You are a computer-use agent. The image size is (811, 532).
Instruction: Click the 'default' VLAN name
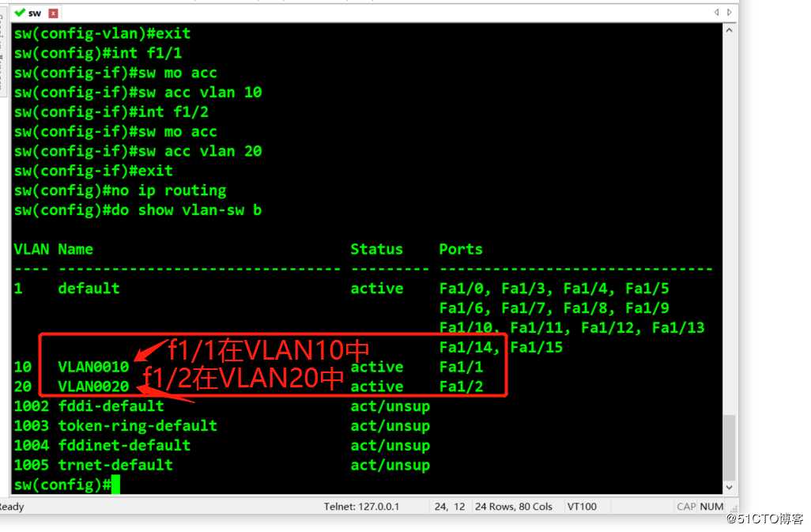click(89, 289)
